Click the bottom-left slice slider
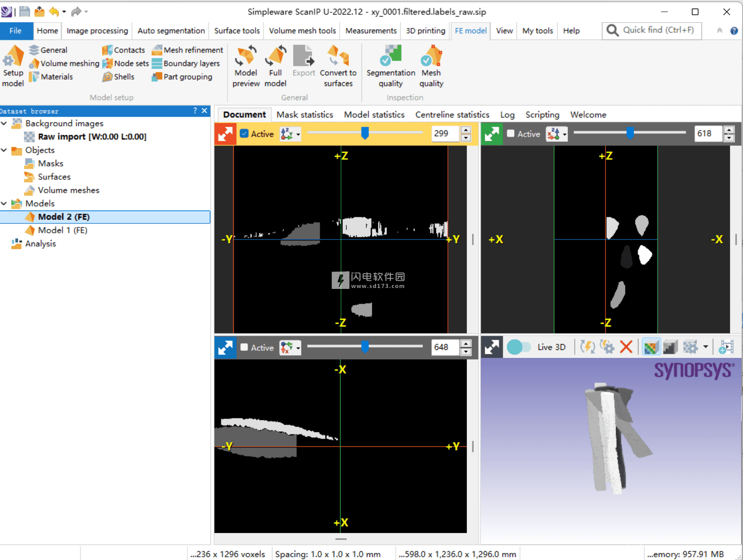 point(365,346)
